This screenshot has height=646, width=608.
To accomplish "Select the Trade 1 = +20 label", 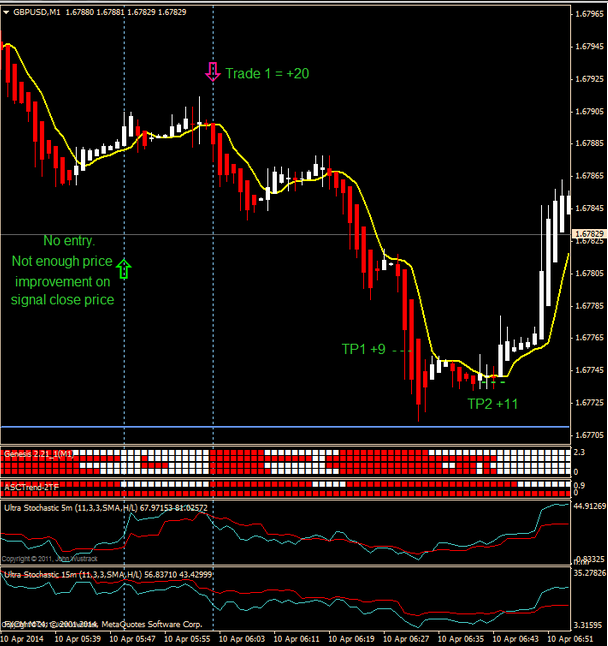I will [x=267, y=73].
